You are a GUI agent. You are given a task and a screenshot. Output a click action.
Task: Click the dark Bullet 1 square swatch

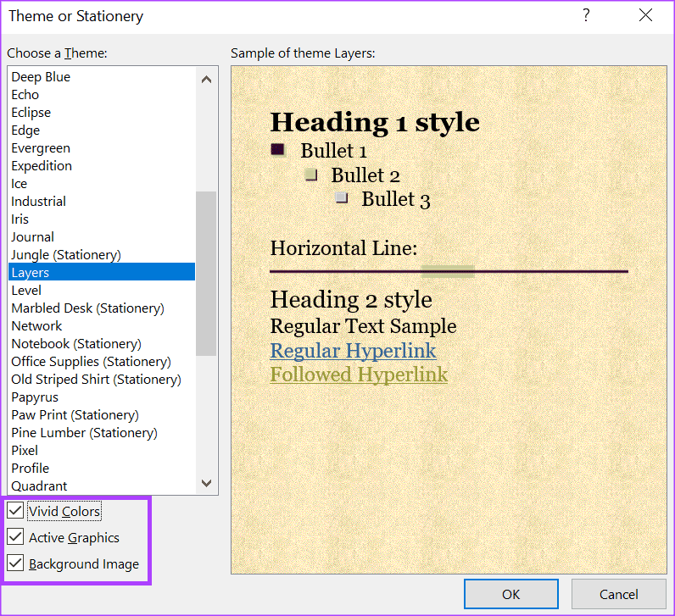click(x=277, y=149)
